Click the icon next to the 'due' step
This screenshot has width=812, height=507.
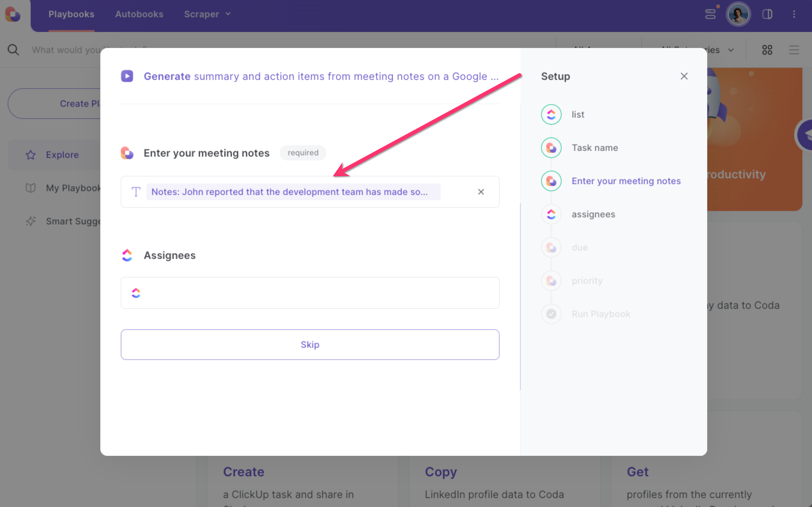point(551,247)
